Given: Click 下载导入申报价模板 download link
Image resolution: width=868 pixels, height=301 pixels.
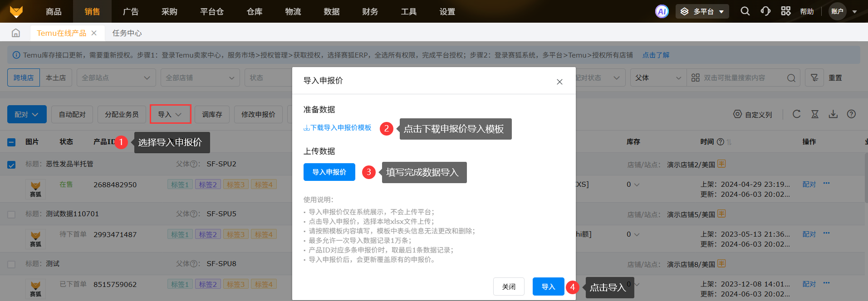Looking at the screenshot, I should 337,128.
